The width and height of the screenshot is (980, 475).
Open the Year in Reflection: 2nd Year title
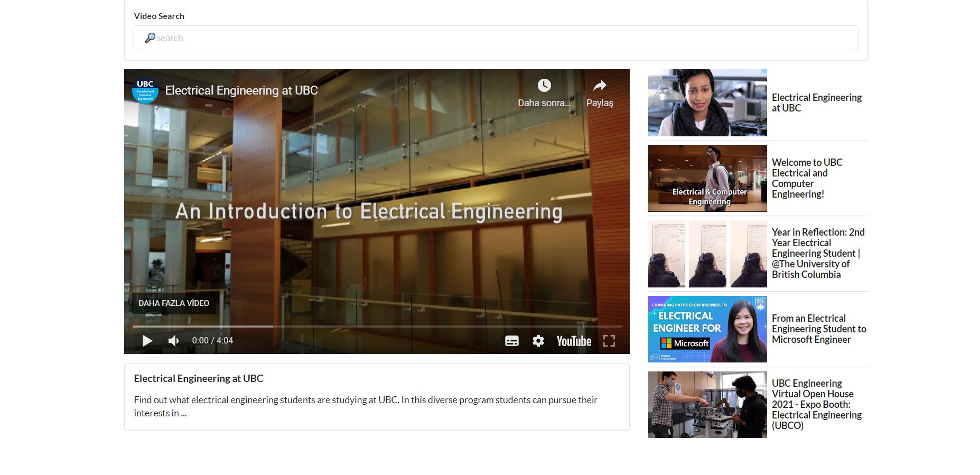click(x=818, y=253)
